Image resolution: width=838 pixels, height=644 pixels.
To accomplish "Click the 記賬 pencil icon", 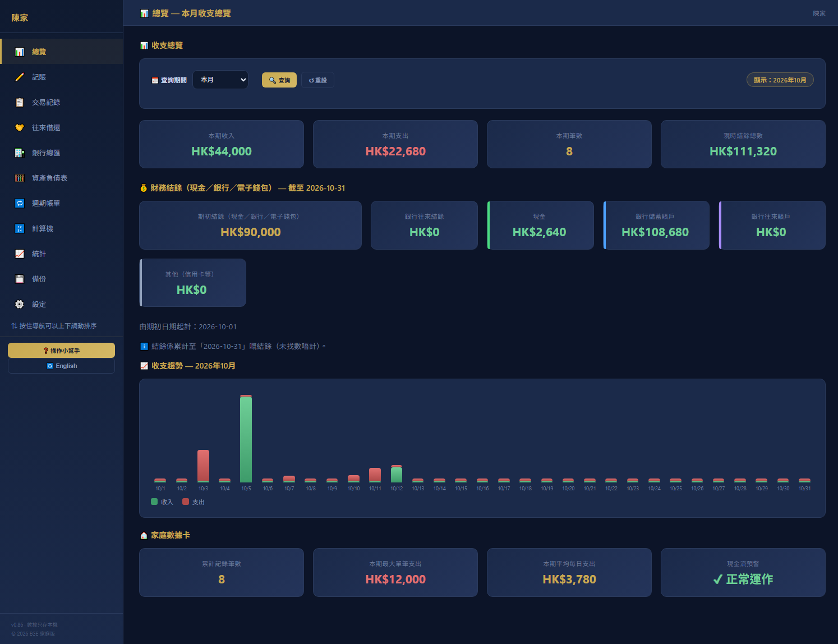I will pyautogui.click(x=20, y=77).
